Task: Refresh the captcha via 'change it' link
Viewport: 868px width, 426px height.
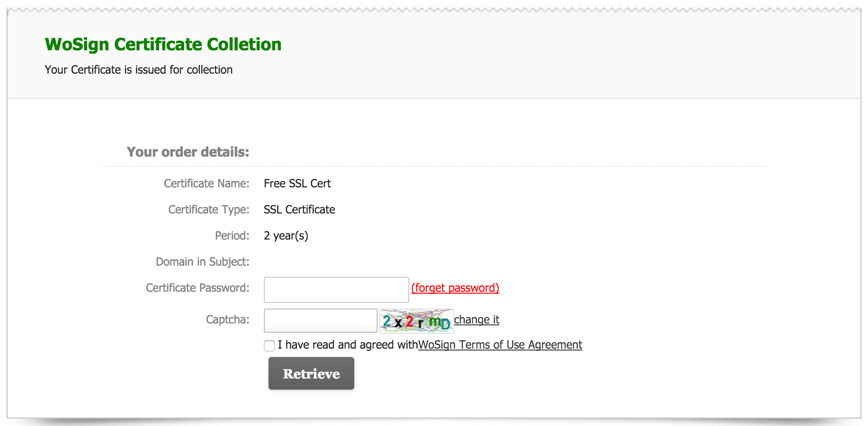Action: click(476, 320)
